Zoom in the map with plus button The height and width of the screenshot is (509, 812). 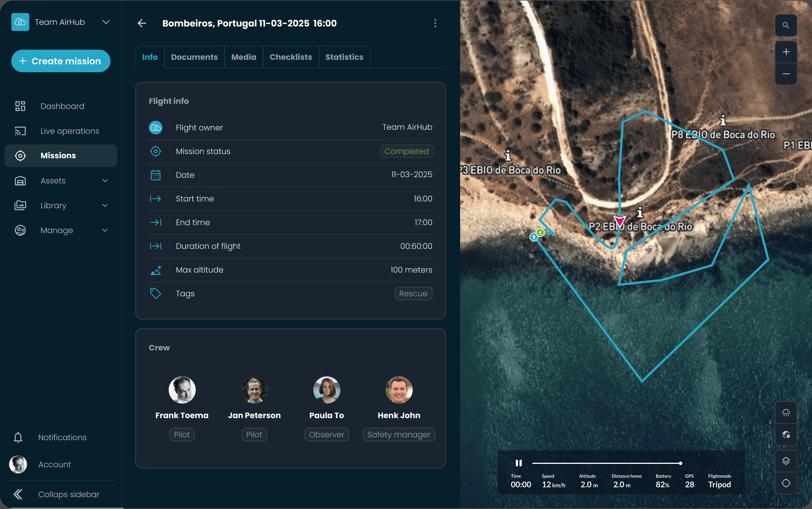pyautogui.click(x=785, y=52)
